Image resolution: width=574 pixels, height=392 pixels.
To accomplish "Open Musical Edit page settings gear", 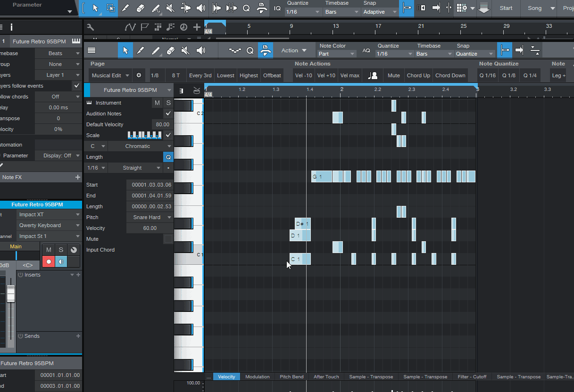I will click(x=139, y=75).
